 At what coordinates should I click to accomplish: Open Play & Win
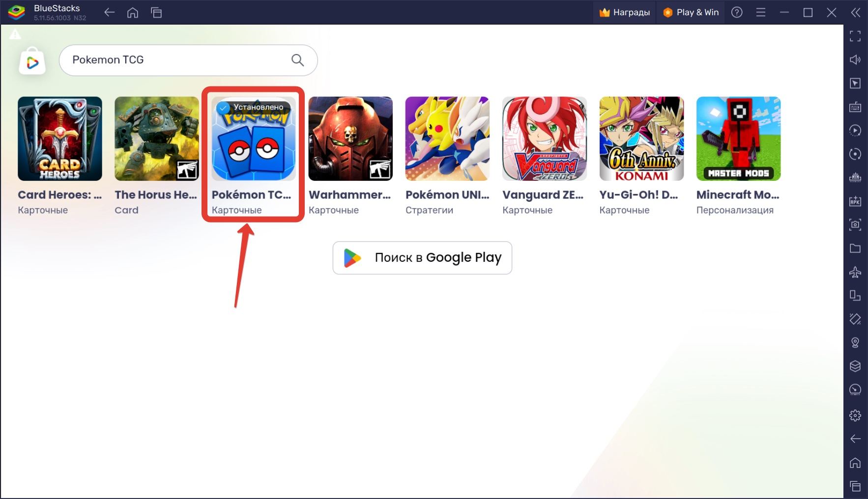tap(691, 12)
